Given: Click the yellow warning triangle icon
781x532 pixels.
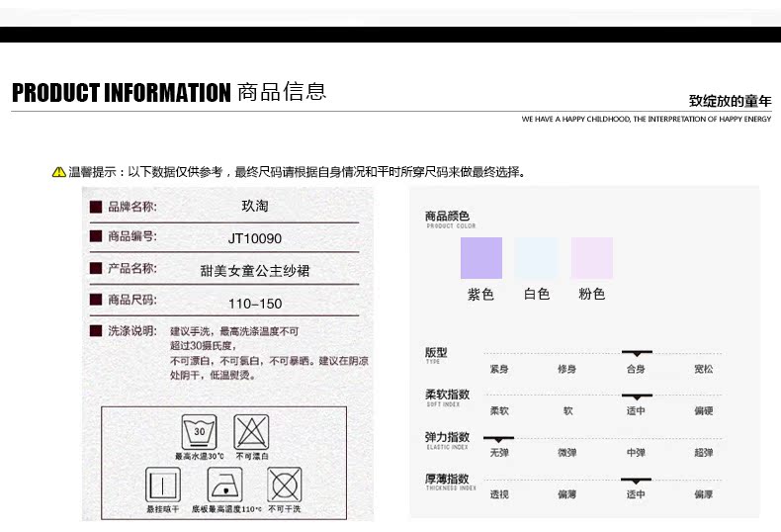Looking at the screenshot, I should click(x=58, y=172).
